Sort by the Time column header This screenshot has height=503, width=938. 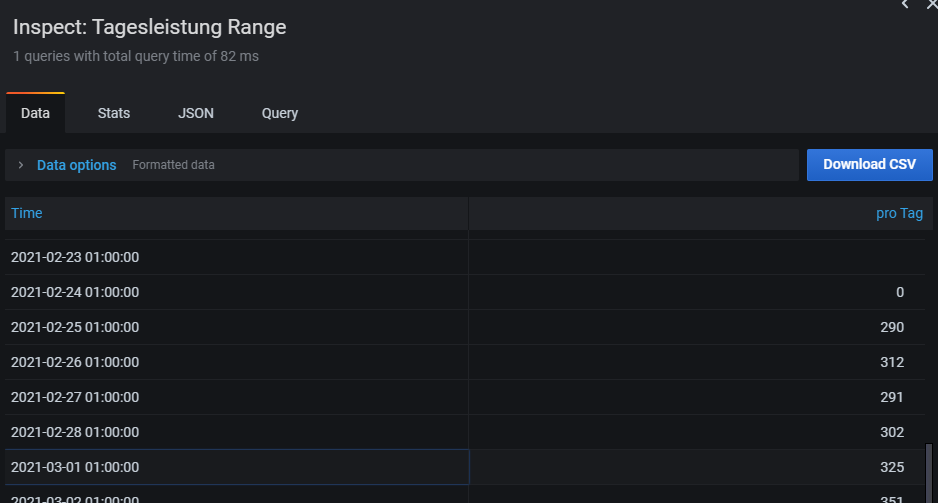pyautogui.click(x=27, y=213)
